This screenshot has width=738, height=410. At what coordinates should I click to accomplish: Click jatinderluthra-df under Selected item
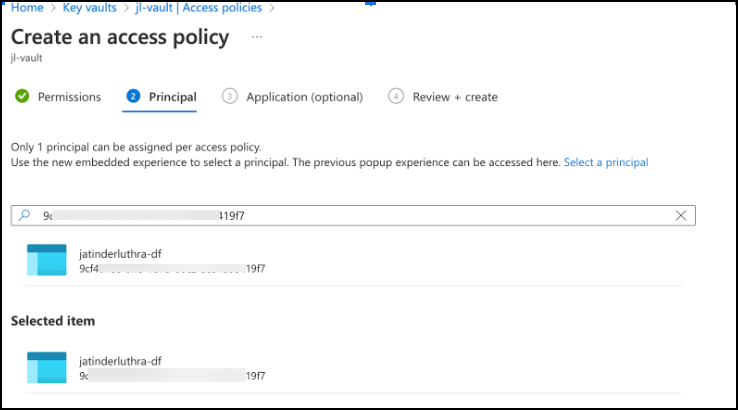point(120,361)
